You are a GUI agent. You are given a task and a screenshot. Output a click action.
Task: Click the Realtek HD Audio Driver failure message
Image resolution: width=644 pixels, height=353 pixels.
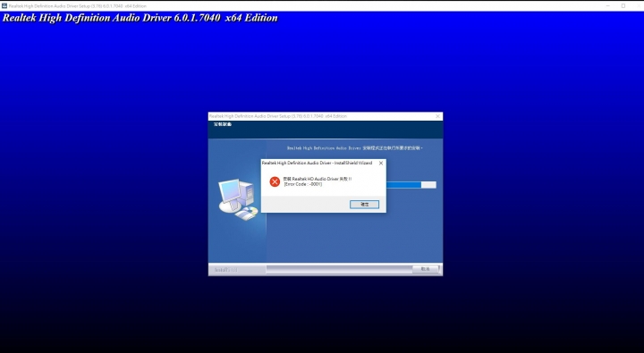coord(317,179)
